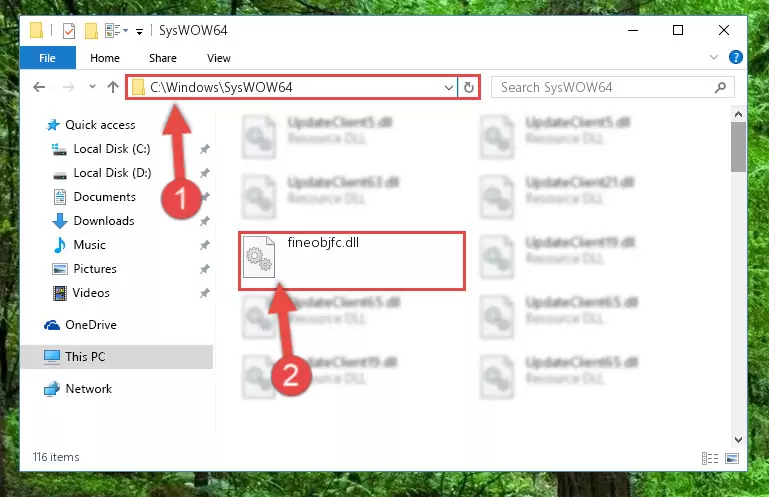Screen dimensions: 769x497
Task: Switch to Details view in status bar
Action: pos(710,458)
